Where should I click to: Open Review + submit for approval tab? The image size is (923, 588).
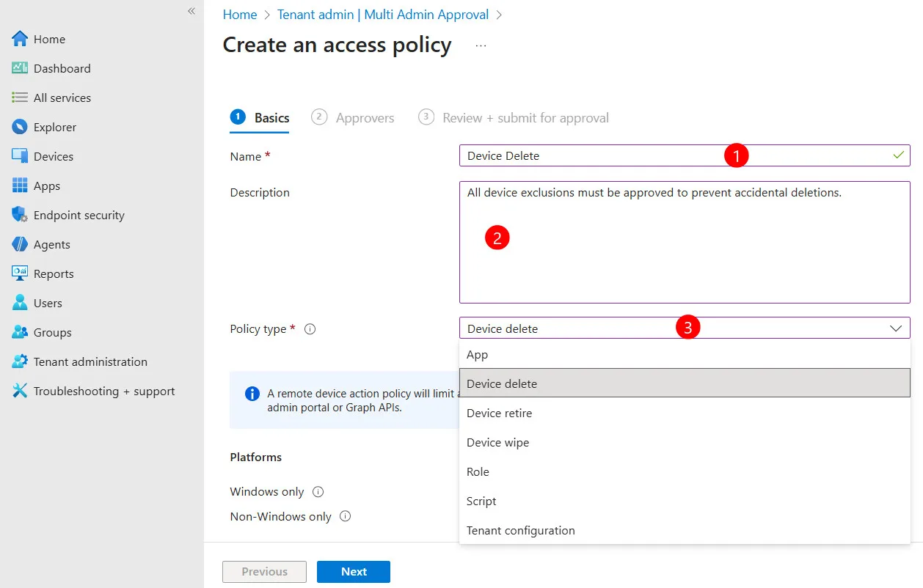coord(514,117)
